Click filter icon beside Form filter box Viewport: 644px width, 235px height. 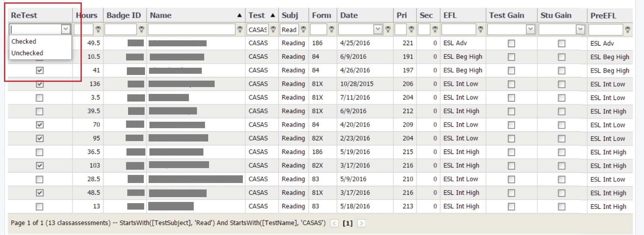[331, 29]
